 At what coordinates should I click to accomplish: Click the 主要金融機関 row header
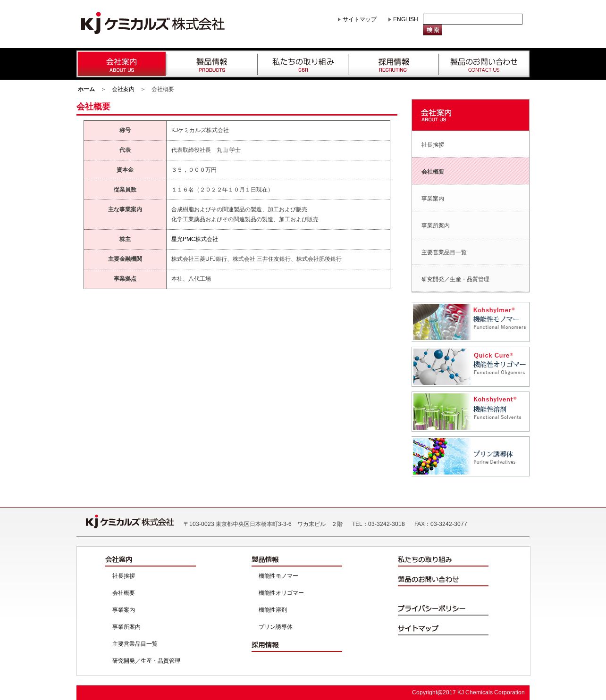coord(125,259)
